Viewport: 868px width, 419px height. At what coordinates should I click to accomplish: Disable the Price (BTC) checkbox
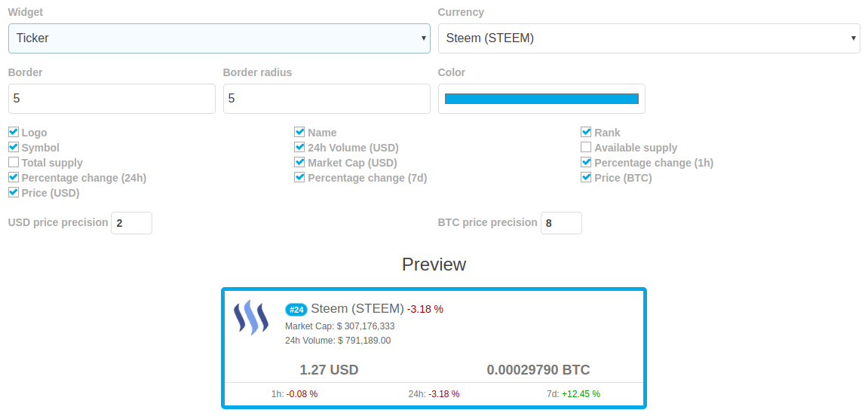click(x=586, y=178)
